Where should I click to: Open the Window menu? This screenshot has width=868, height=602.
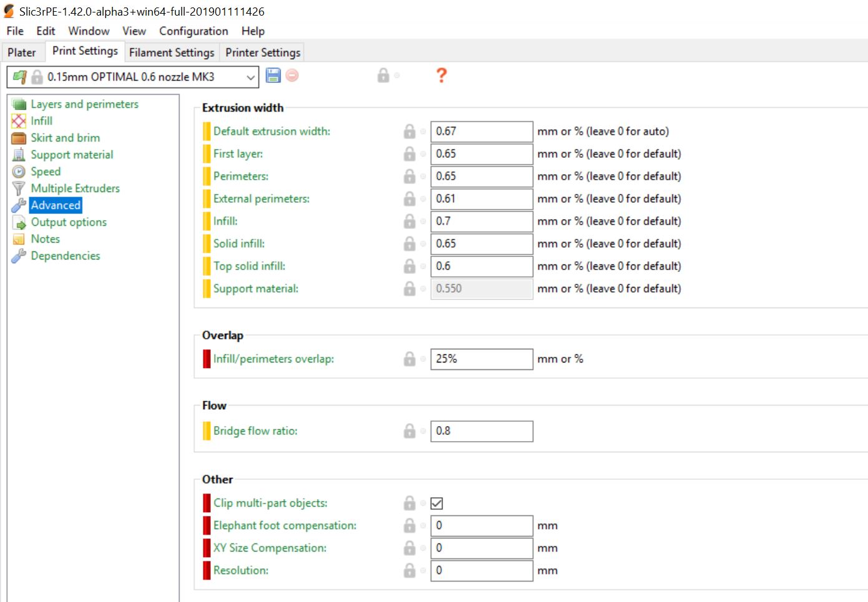[x=89, y=31]
